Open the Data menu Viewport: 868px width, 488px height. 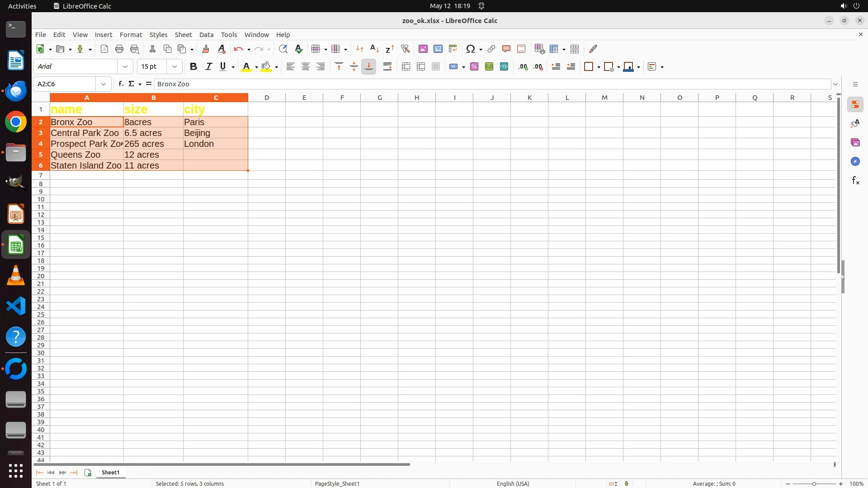click(206, 34)
